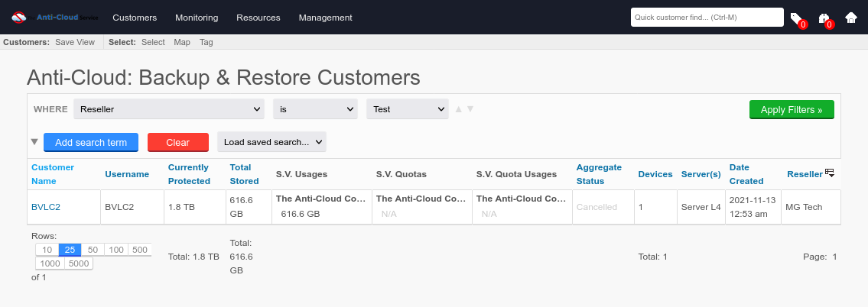Open the Monitoring menu
This screenshot has height=307, width=868.
pyautogui.click(x=197, y=17)
